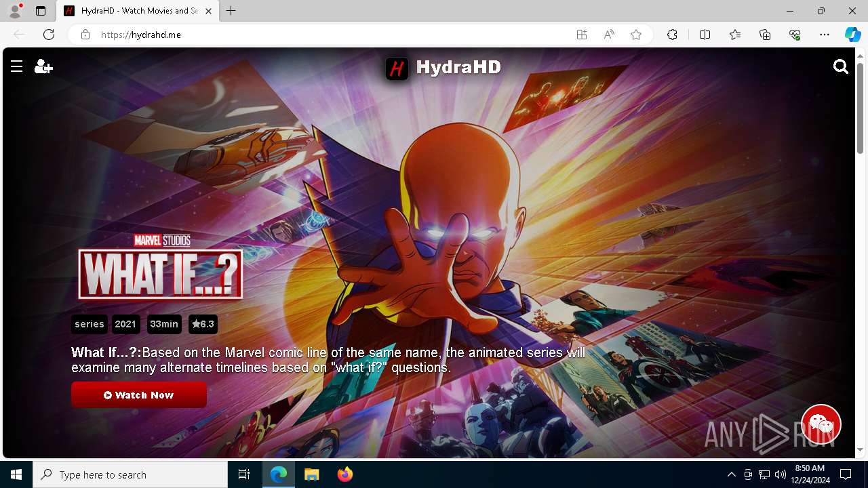
Task: Refresh the page in Edge
Action: [49, 35]
